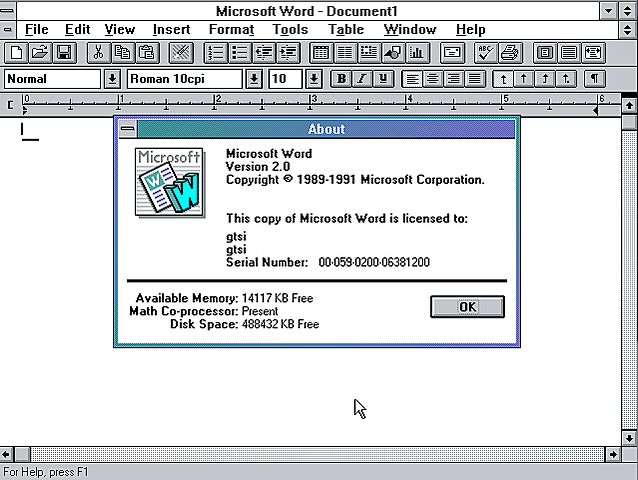Click the Version 2.0 text

[258, 167]
